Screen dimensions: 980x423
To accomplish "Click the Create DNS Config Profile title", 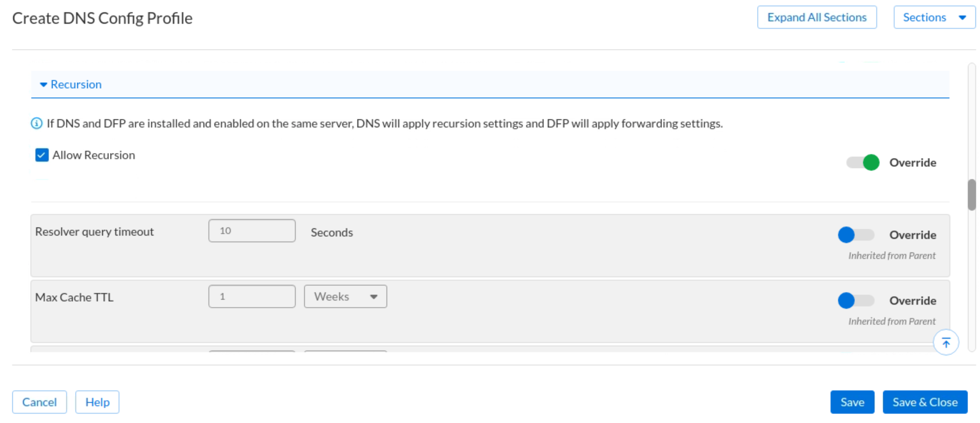I will pyautogui.click(x=102, y=18).
